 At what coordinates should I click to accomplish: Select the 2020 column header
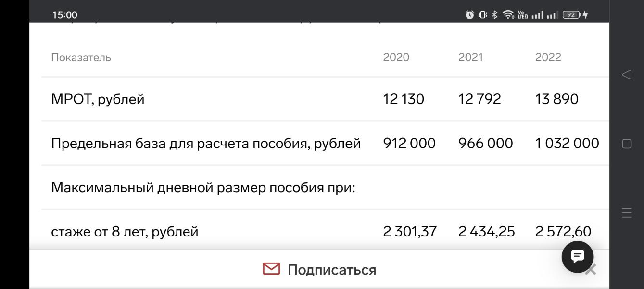tap(396, 57)
